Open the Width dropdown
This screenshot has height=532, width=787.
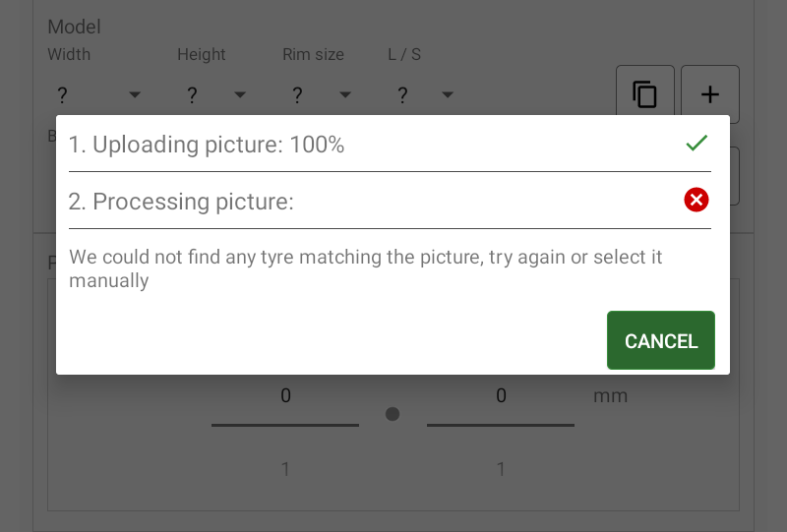tap(96, 95)
